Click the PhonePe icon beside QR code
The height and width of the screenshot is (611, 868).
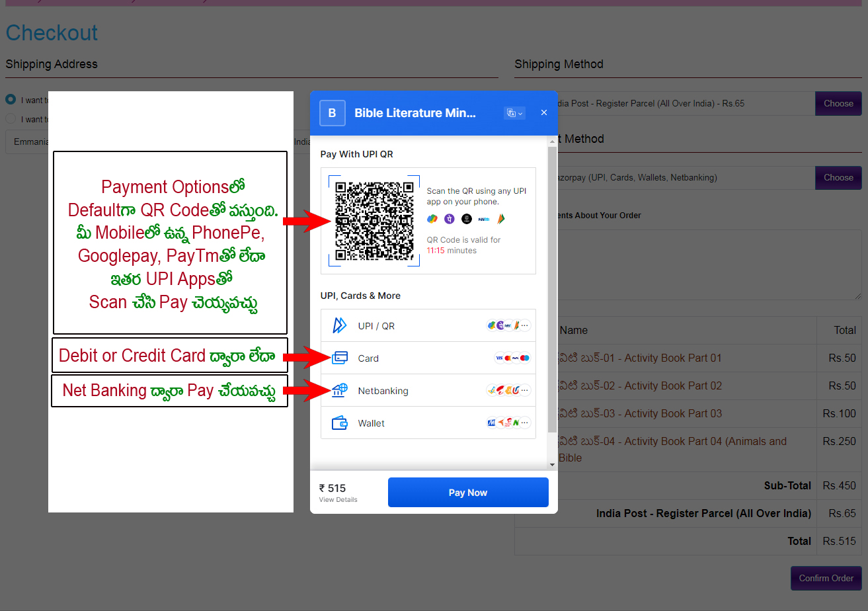(x=450, y=218)
